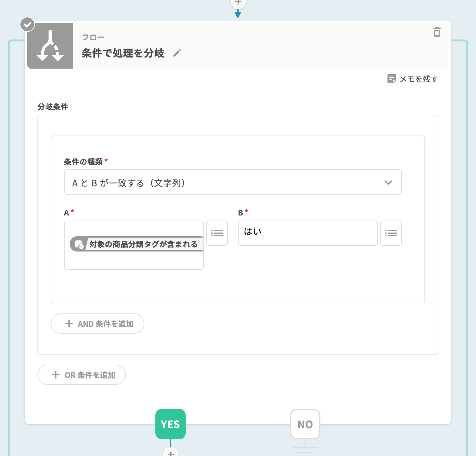This screenshot has width=476, height=456.
Task: Click the checkmark status badge
Action: [x=27, y=24]
